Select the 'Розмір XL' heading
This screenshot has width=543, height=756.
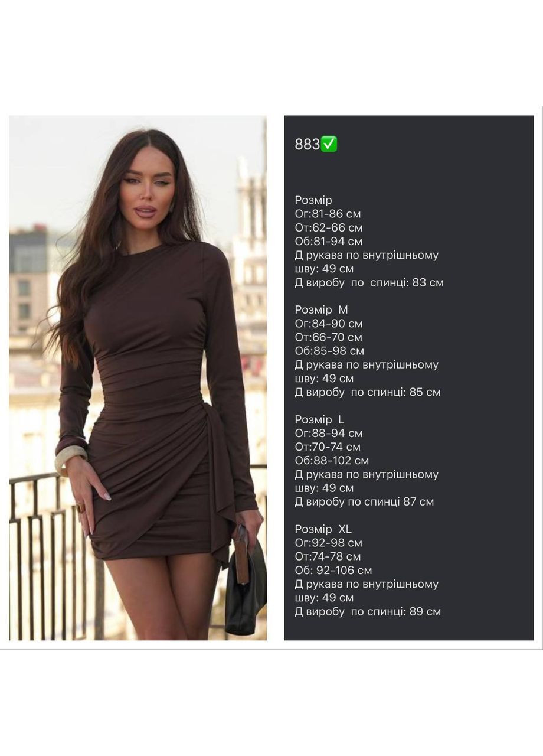[323, 529]
